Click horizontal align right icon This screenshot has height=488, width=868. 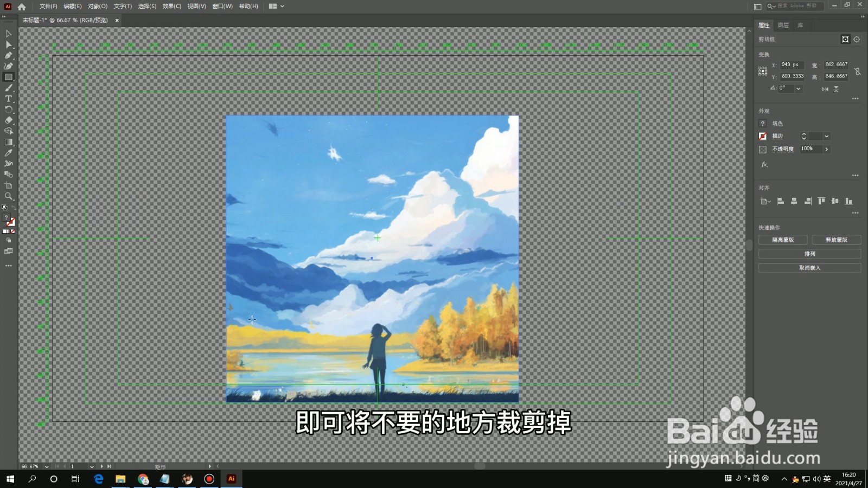point(808,201)
